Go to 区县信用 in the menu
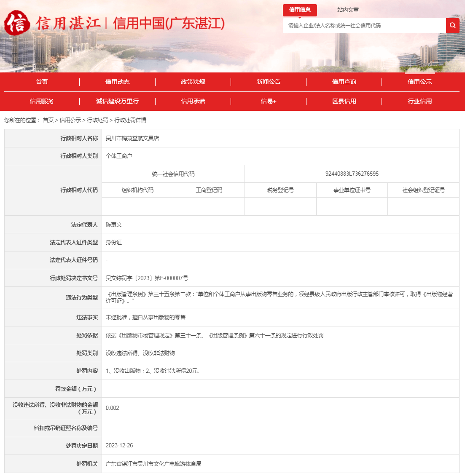465x476 pixels. (344, 102)
